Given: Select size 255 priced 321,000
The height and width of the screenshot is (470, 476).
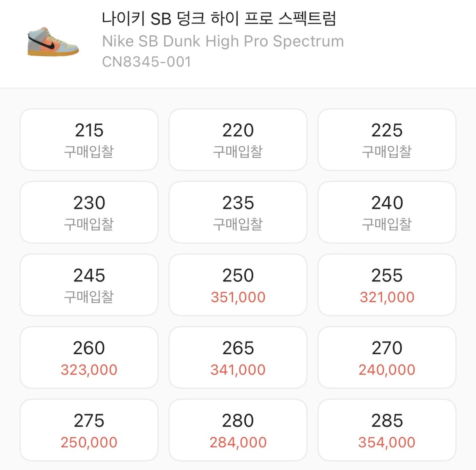Looking at the screenshot, I should point(386,284).
